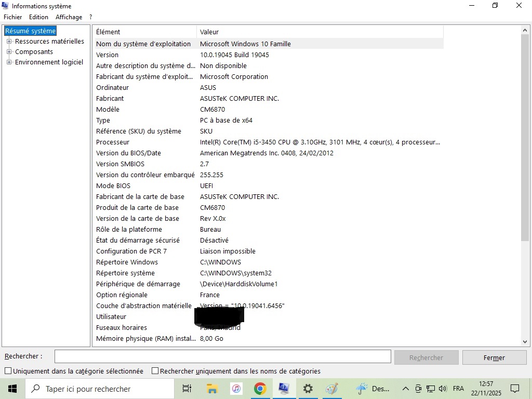
Task: Open Settings gear in the taskbar
Action: (308, 389)
